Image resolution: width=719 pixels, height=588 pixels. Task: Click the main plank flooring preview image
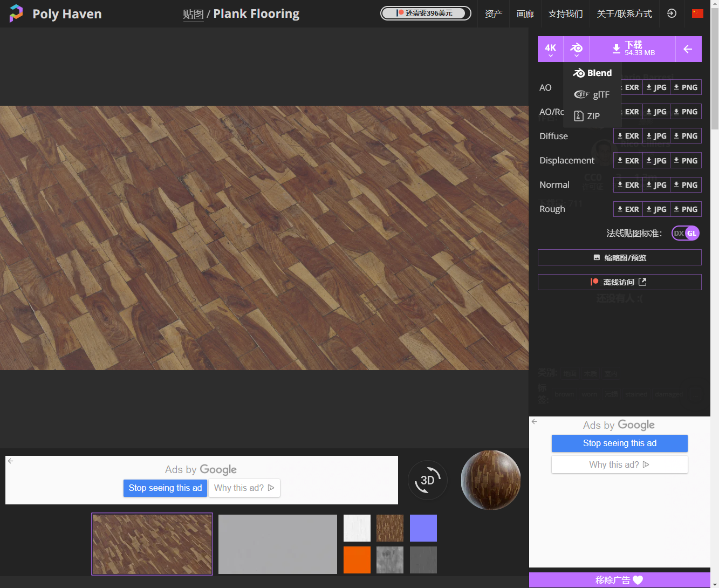pos(264,238)
